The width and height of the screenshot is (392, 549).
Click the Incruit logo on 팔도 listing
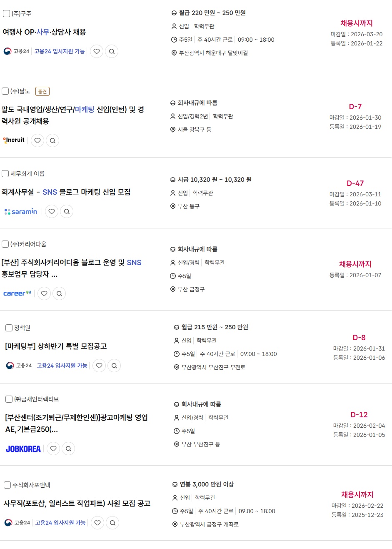14,140
